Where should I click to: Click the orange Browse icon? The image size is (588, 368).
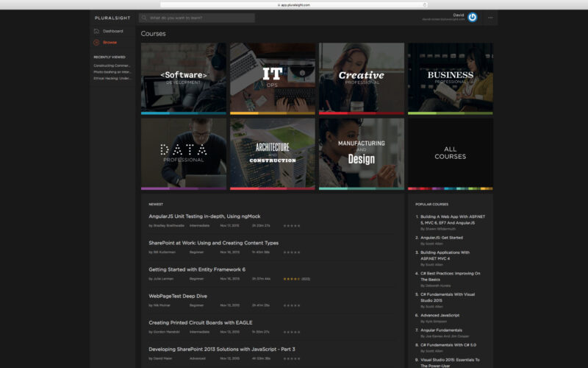[x=96, y=43]
